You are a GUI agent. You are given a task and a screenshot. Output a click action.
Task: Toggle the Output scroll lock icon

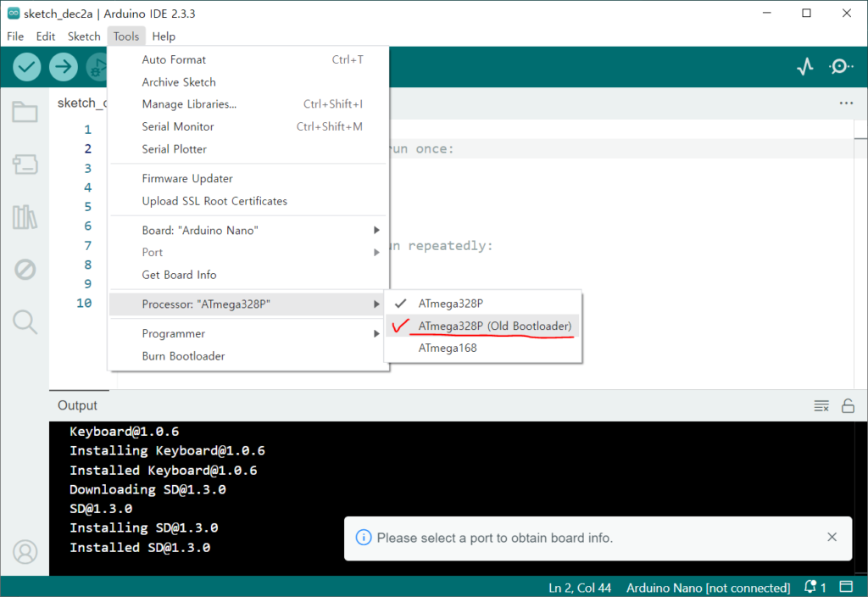coord(848,406)
